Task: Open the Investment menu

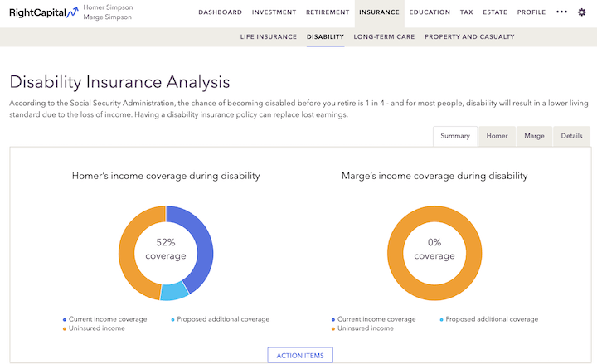Action: tap(274, 12)
